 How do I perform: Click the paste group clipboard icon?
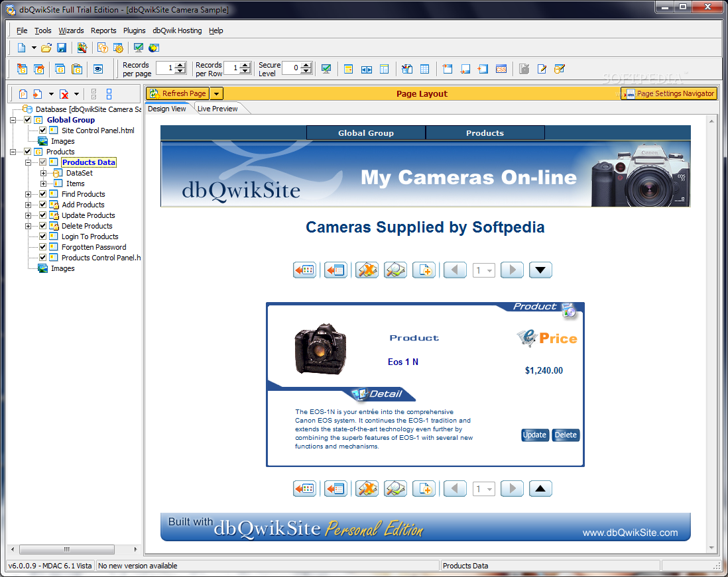pyautogui.click(x=77, y=69)
